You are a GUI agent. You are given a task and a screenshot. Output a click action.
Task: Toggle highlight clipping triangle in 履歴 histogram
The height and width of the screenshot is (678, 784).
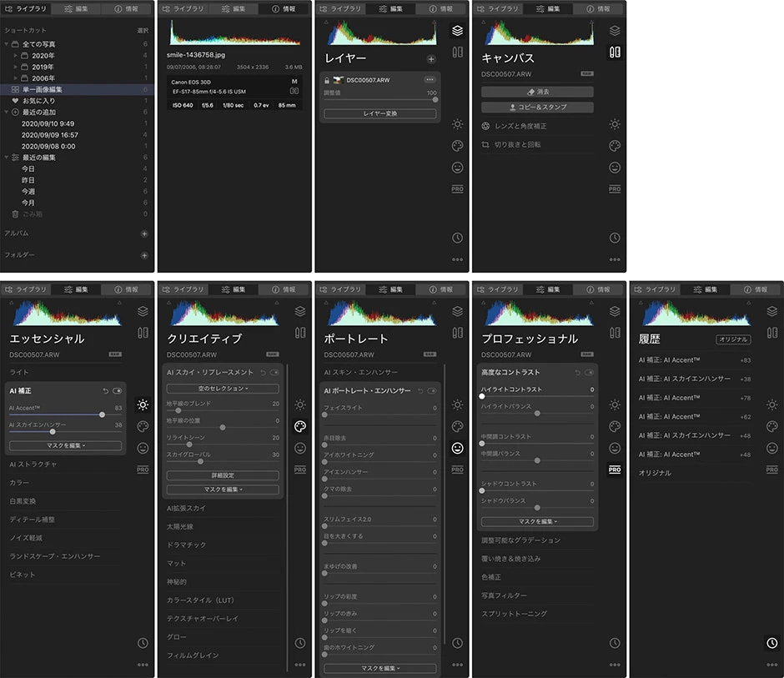pos(748,303)
